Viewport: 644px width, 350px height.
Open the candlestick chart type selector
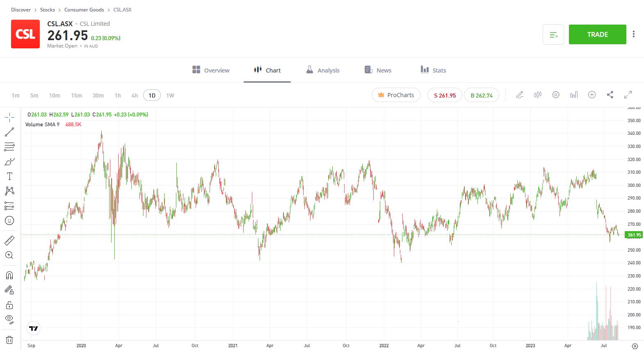coord(538,95)
